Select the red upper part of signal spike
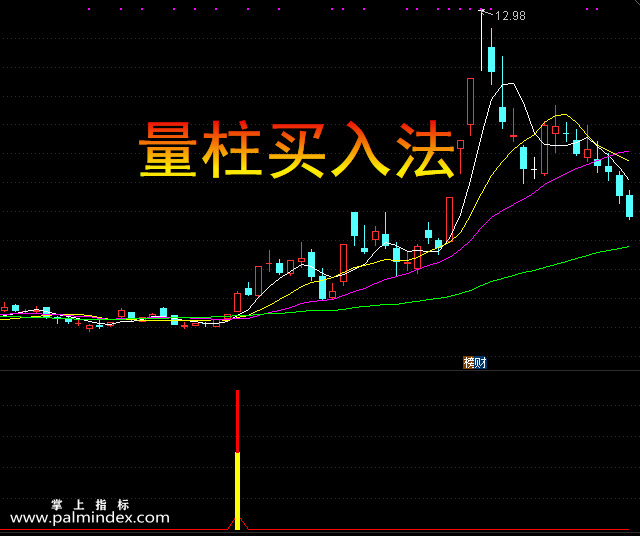Image resolution: width=640 pixels, height=536 pixels. (x=238, y=421)
